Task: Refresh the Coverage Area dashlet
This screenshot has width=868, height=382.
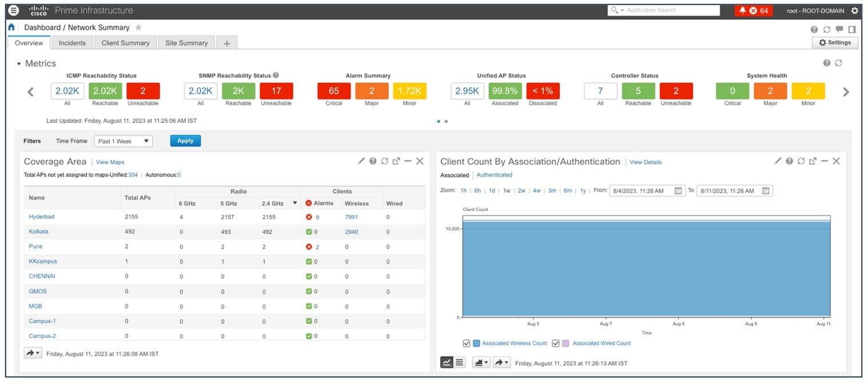Action: [x=385, y=161]
